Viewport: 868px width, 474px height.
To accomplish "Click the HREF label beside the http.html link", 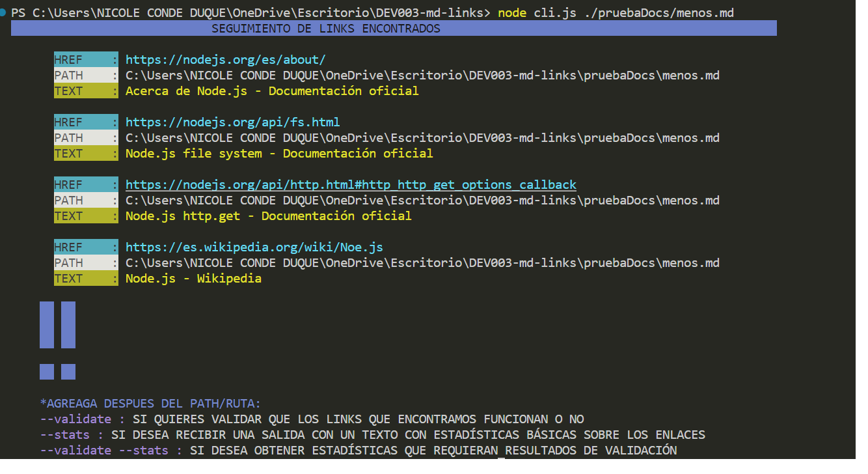I will tap(86, 185).
